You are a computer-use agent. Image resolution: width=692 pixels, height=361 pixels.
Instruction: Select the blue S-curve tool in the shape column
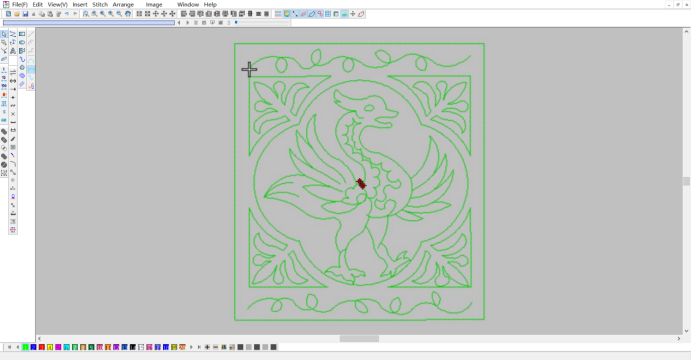point(22,59)
